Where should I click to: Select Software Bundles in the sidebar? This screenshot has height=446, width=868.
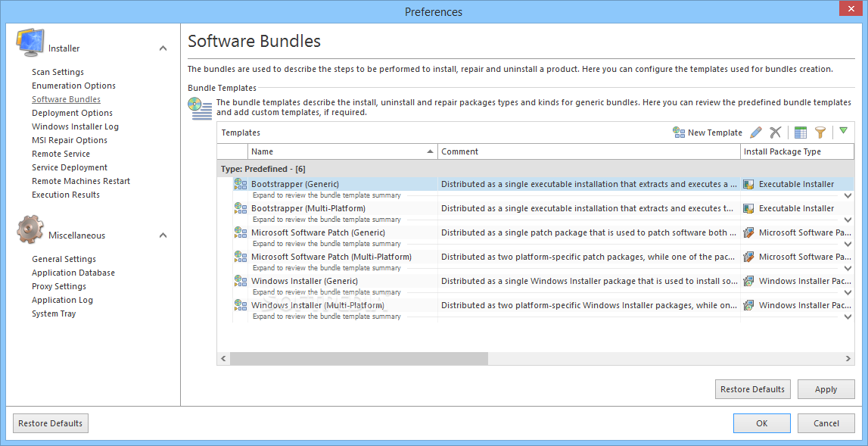coord(67,99)
